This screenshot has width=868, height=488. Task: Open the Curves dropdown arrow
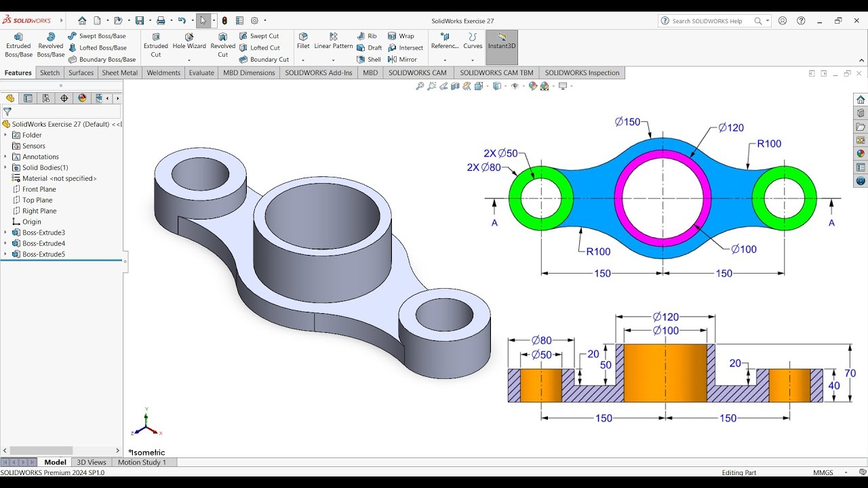click(x=473, y=60)
